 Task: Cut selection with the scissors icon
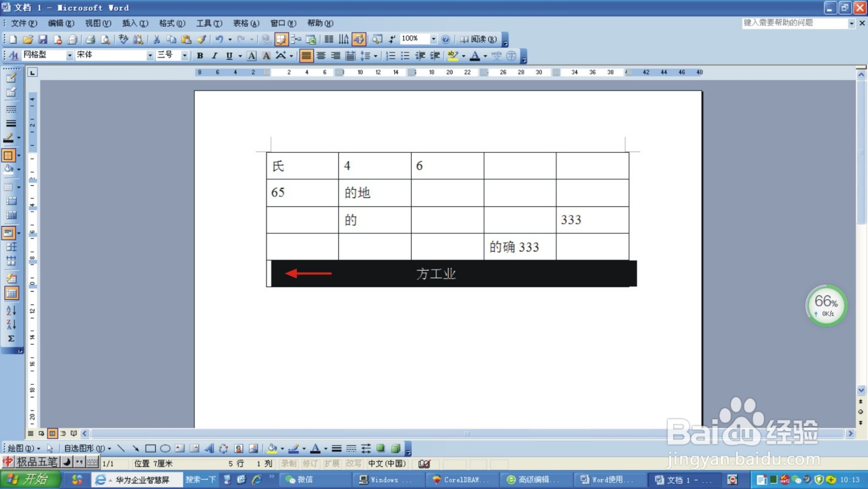click(156, 39)
